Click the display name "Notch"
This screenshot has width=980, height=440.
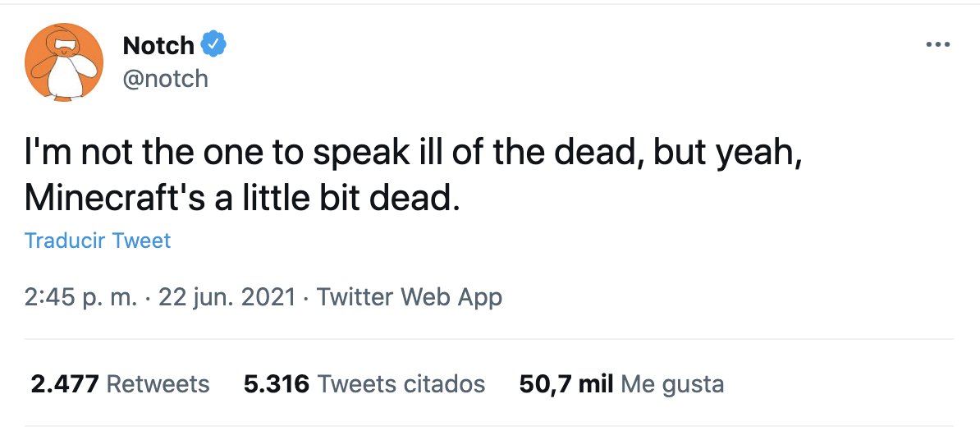point(157,45)
